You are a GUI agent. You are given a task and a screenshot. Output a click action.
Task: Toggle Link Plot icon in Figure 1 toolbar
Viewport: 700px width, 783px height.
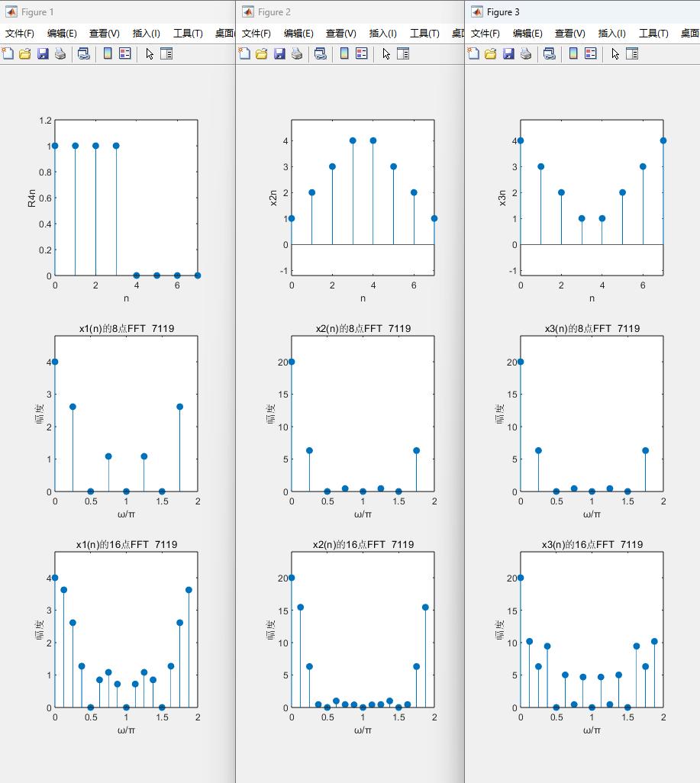click(x=84, y=53)
